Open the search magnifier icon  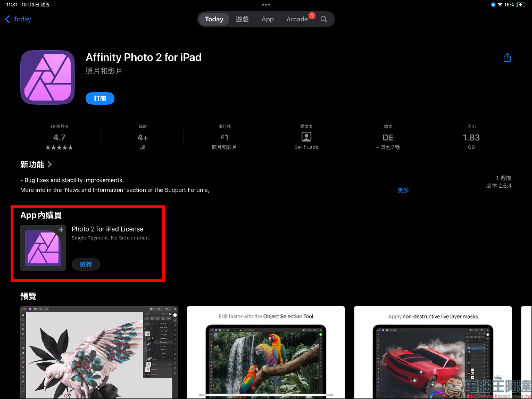point(323,19)
